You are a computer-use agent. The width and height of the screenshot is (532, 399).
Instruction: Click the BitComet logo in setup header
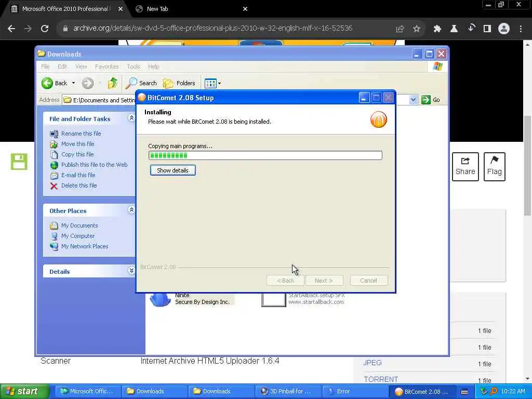click(x=378, y=119)
